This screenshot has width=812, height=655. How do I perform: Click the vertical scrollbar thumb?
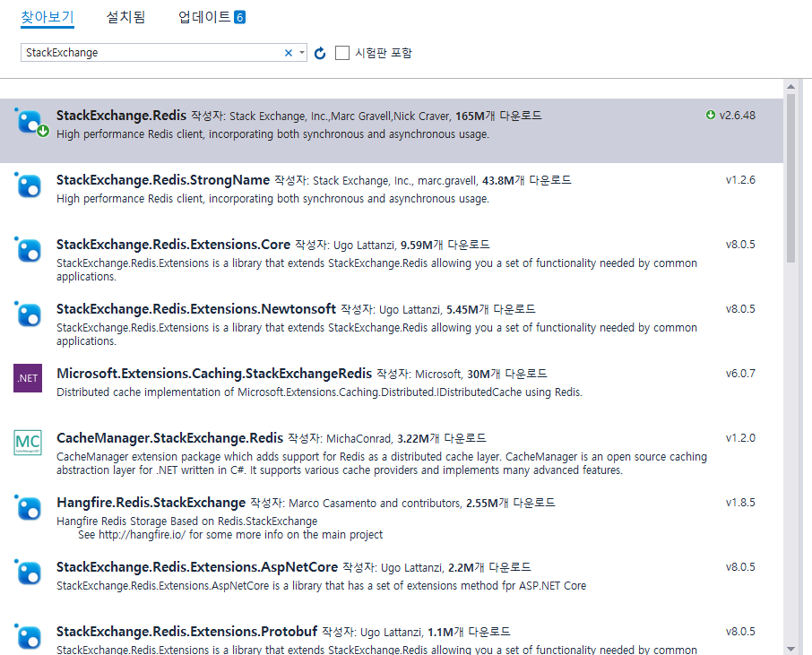(x=790, y=179)
